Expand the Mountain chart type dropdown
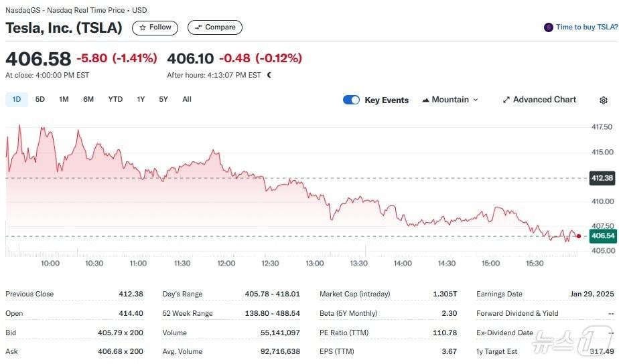Viewport: 619px width, 364px height. (476, 100)
